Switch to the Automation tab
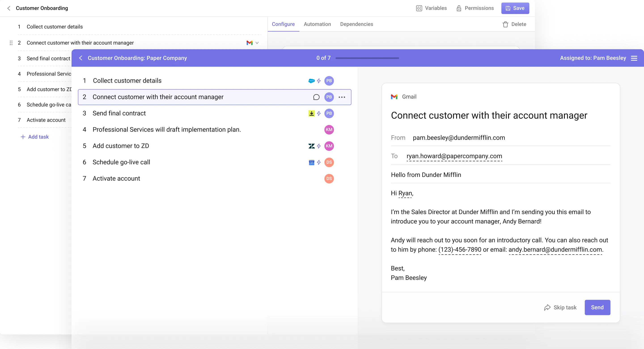The width and height of the screenshot is (644, 349). tap(317, 24)
